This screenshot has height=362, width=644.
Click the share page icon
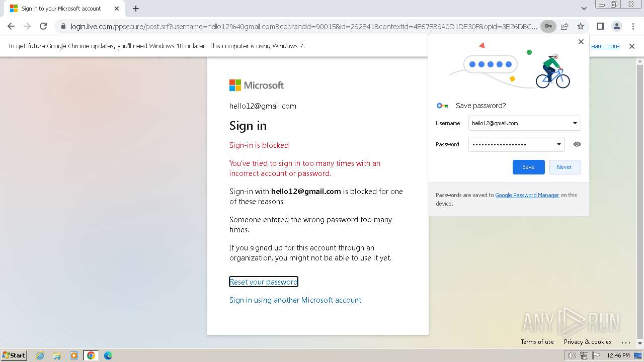pos(565,26)
